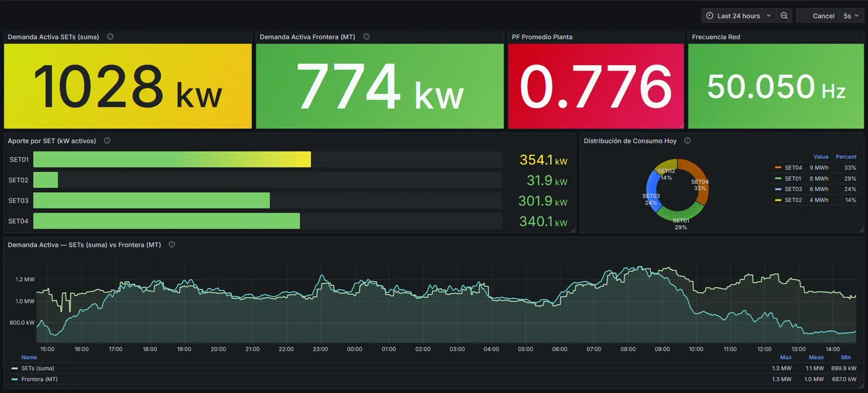The height and width of the screenshot is (393, 868).
Task: Open the info icon beside the SETs vs Frontera chart title
Action: tap(171, 245)
